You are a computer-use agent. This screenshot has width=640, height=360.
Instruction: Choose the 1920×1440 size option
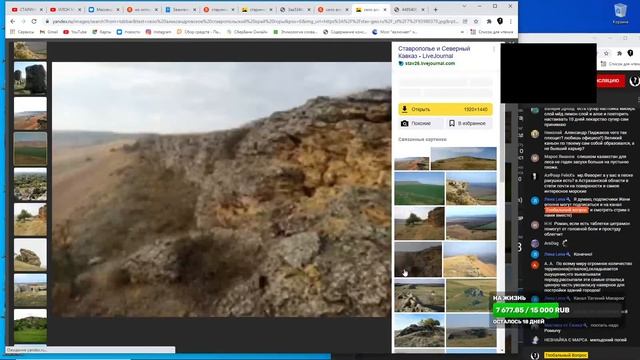point(476,109)
